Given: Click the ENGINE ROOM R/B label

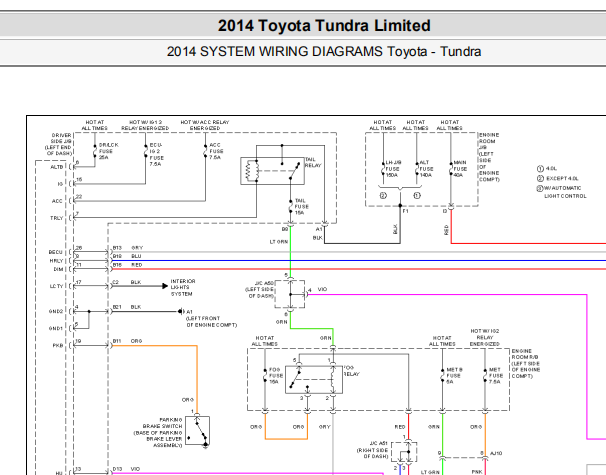Looking at the screenshot, I should coord(526,364).
